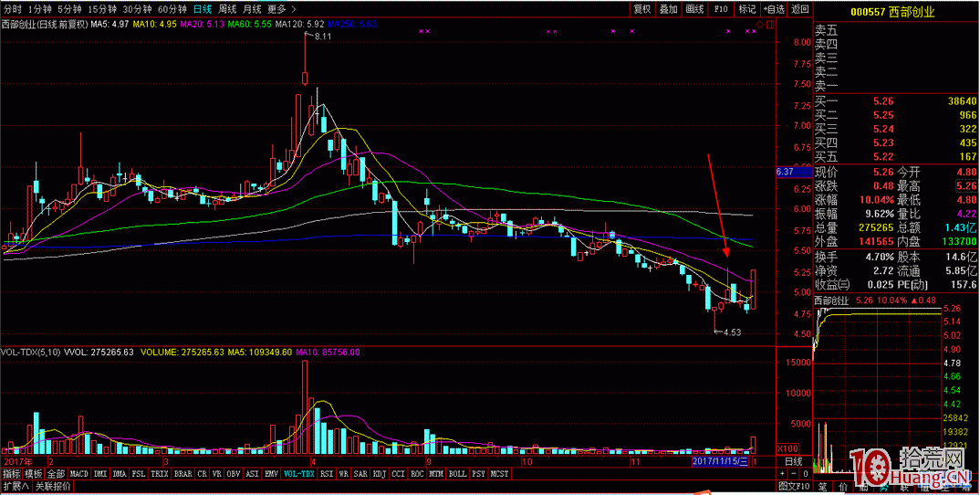Screen dimensions: 980x495
Task: Switch to the RSI indicator
Action: coord(327,474)
